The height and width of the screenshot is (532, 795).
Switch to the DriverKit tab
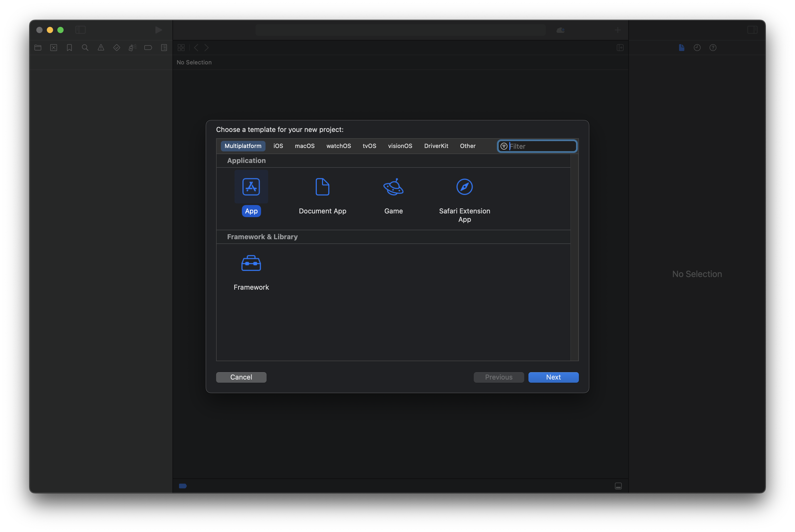pyautogui.click(x=436, y=146)
